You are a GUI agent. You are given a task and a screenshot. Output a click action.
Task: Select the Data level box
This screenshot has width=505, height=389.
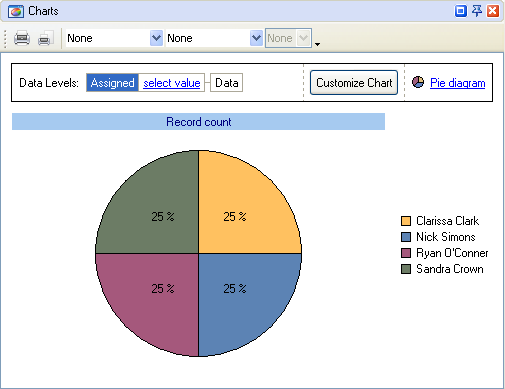(227, 83)
